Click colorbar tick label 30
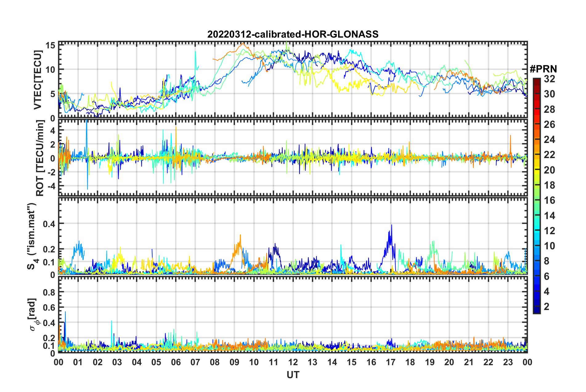 549,94
